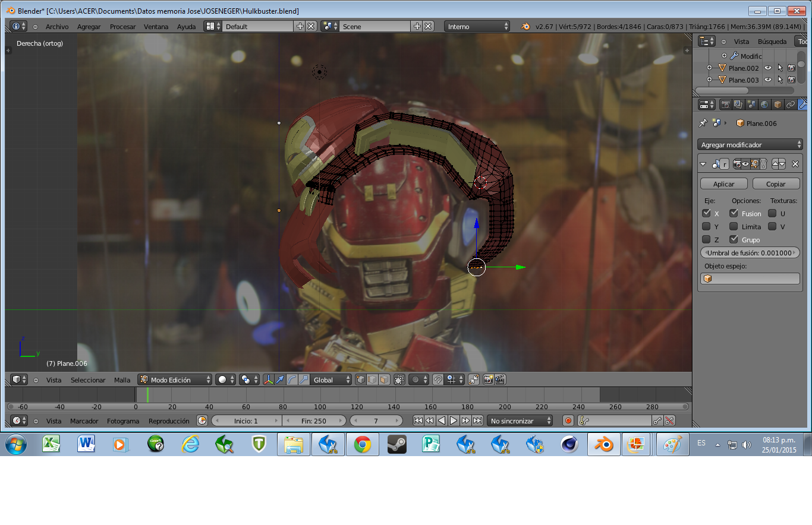Collapse the Mirror modifier panel triangle
The width and height of the screenshot is (812, 525).
(703, 164)
